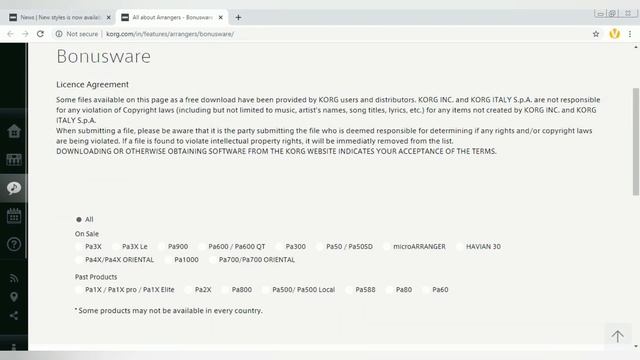
Task: Bookmark this page with the star icon
Action: pos(596,34)
